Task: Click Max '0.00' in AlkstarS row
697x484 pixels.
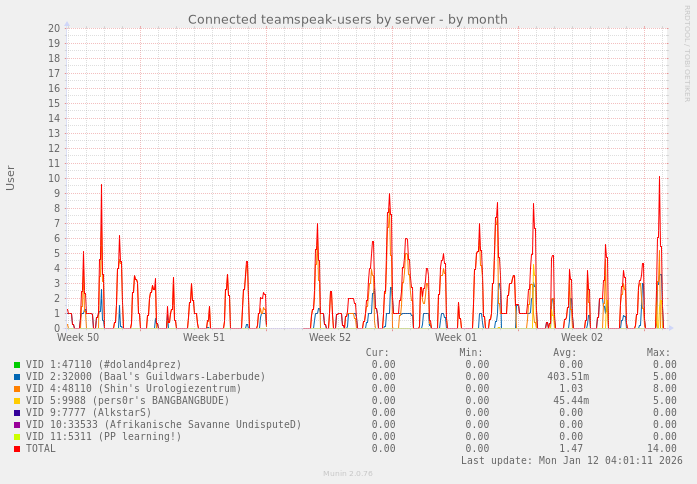Action: tap(665, 413)
